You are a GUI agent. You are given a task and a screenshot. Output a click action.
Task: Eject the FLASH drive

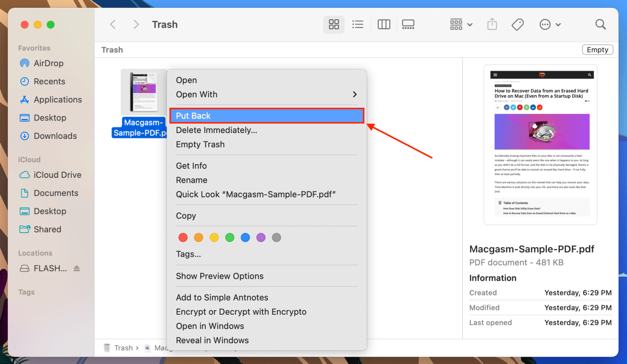tap(77, 268)
